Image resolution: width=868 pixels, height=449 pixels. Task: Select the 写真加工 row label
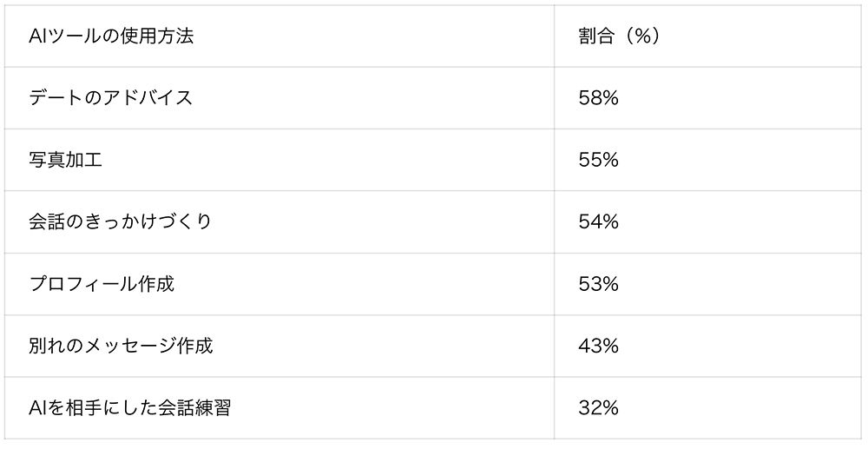(65, 160)
